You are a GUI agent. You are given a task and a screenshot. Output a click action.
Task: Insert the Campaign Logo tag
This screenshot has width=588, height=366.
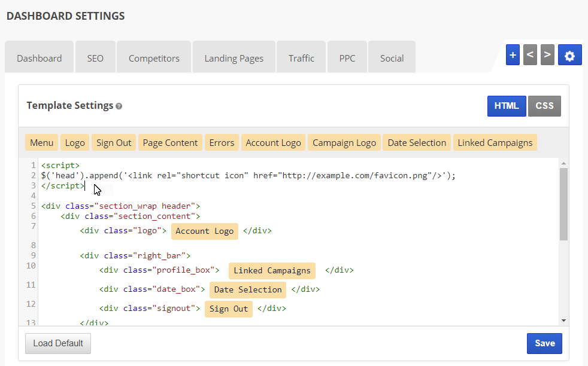pos(344,142)
